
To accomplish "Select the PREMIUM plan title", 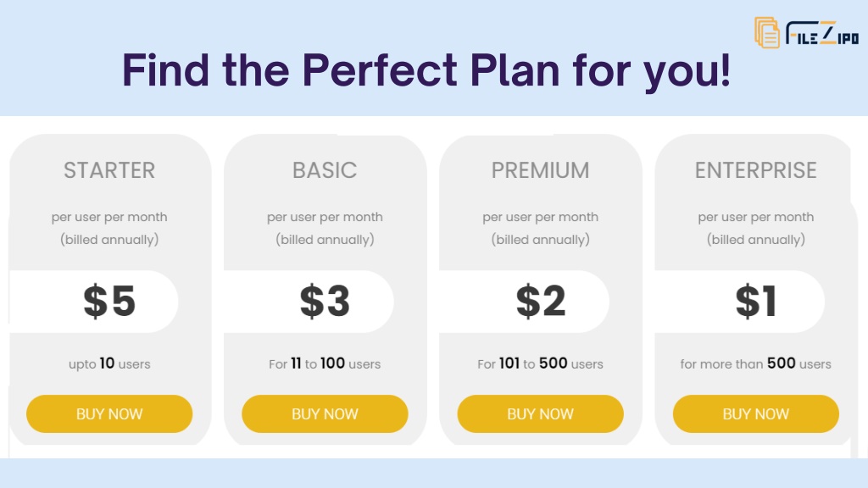I will click(x=540, y=170).
